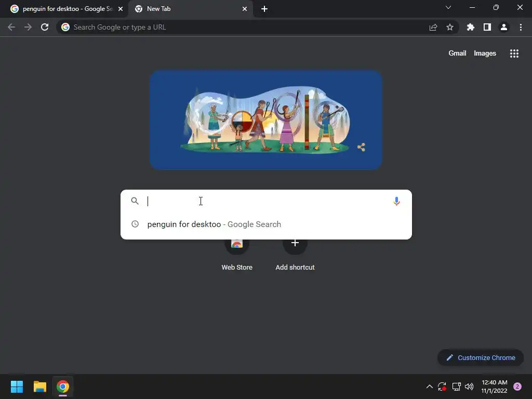532x399 pixels.
Task: Close the New Tab tab
Action: [245, 9]
